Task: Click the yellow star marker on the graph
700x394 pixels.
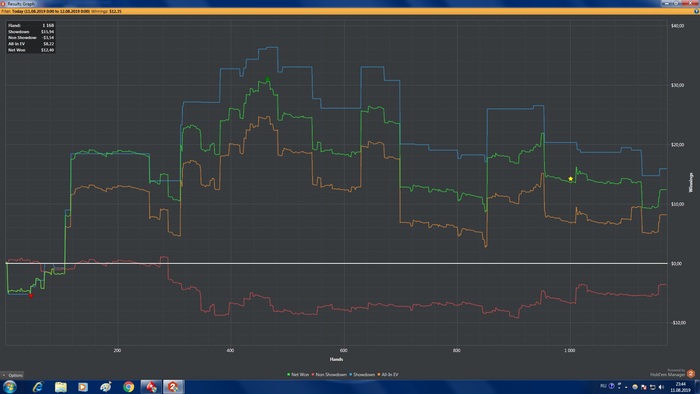Action: (x=571, y=179)
